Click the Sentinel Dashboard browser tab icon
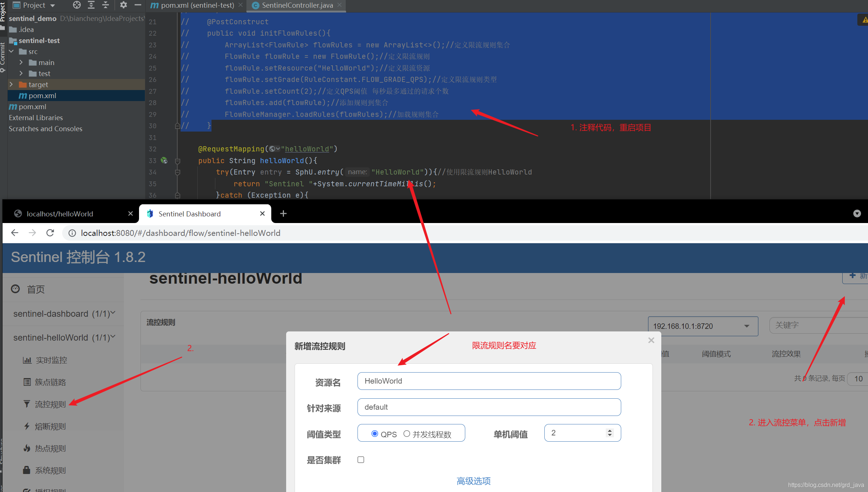The image size is (868, 492). click(152, 213)
